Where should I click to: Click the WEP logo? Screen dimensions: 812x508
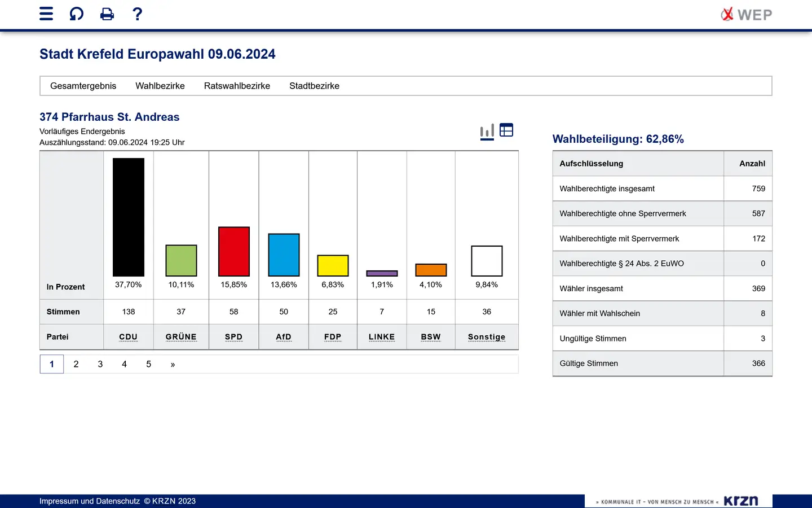pyautogui.click(x=747, y=15)
